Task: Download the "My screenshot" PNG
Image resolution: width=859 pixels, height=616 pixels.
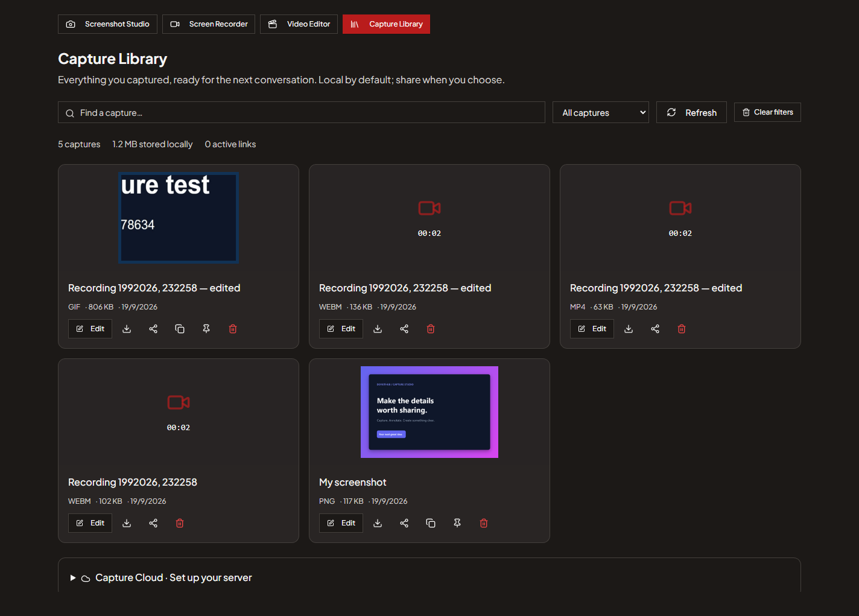Action: (x=378, y=523)
